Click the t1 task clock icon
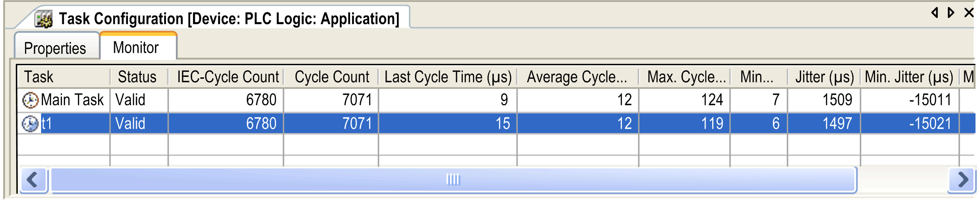Viewport: 980px width, 200px height. tap(30, 124)
